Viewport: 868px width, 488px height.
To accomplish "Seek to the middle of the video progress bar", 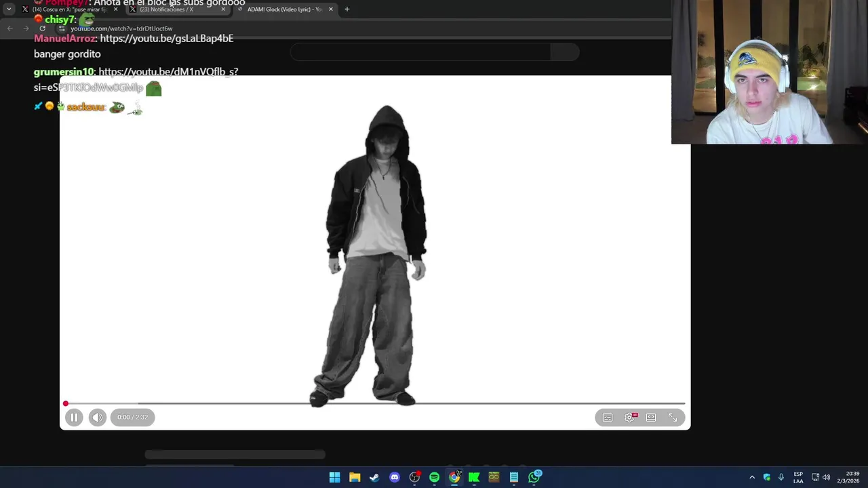I will pyautogui.click(x=375, y=404).
